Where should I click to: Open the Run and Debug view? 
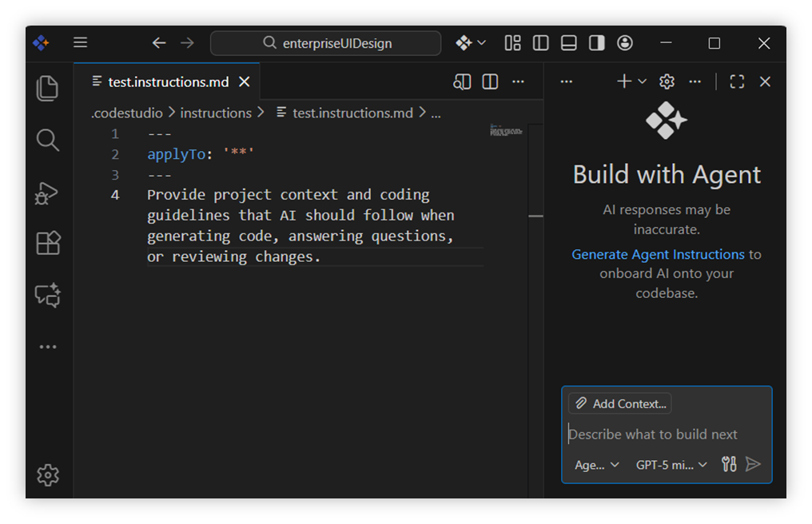(48, 193)
